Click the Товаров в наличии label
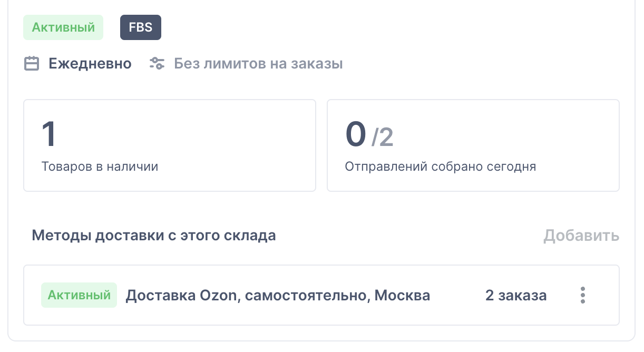 pyautogui.click(x=100, y=167)
